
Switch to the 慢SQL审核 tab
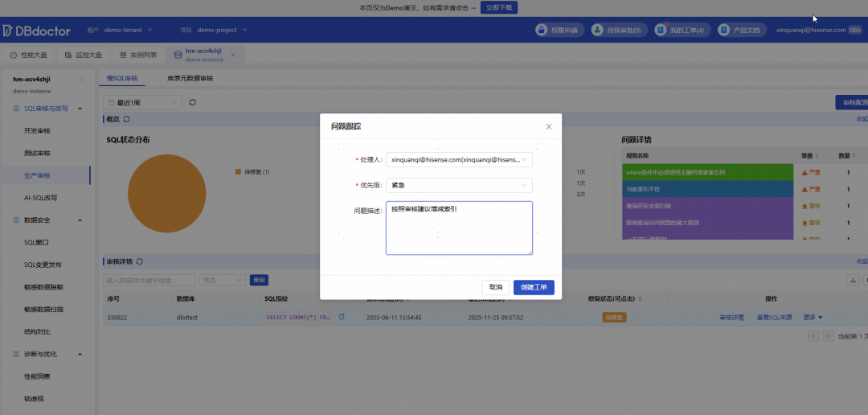[122, 79]
